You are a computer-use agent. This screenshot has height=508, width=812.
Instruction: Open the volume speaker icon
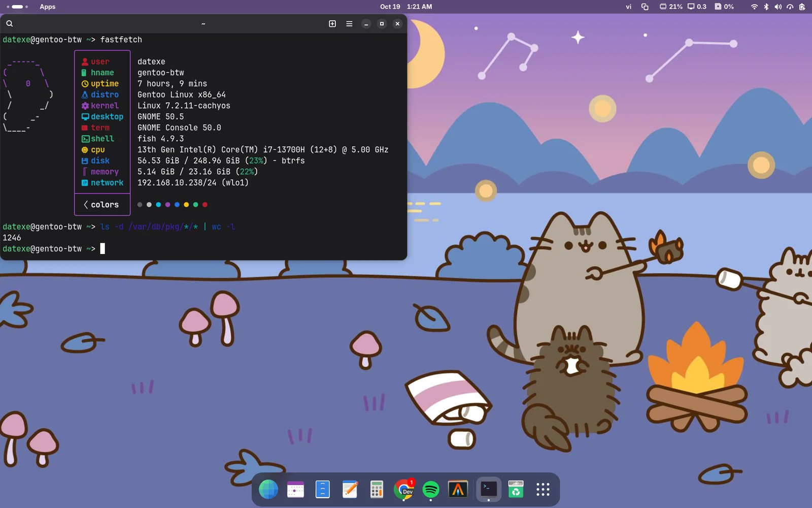click(778, 7)
